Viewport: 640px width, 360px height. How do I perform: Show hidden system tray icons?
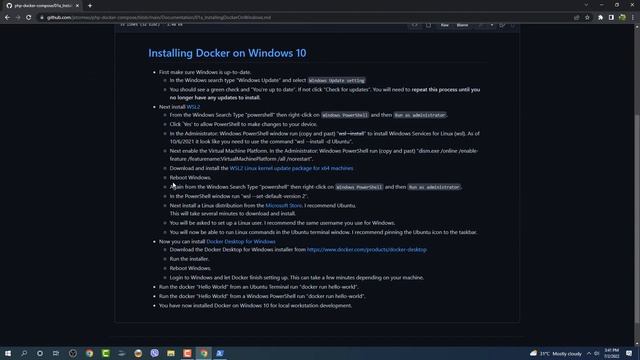[x=589, y=353]
